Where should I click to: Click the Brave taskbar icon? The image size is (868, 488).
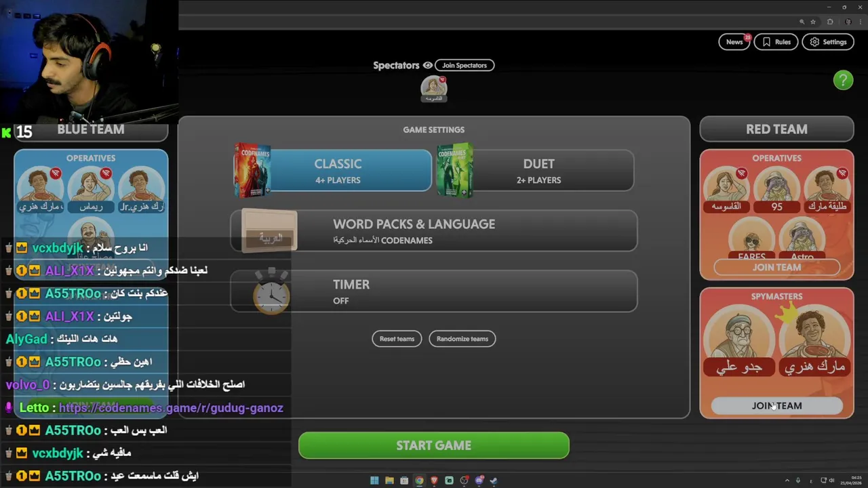click(x=434, y=481)
